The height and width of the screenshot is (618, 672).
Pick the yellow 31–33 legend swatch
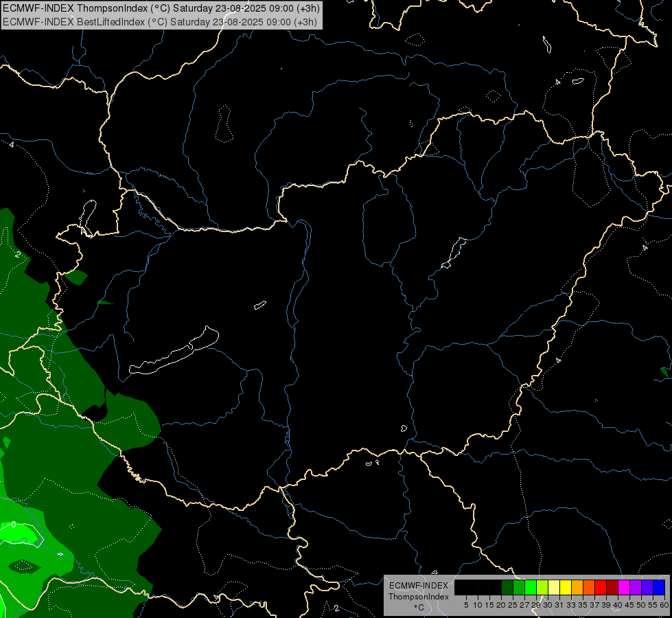click(x=566, y=587)
